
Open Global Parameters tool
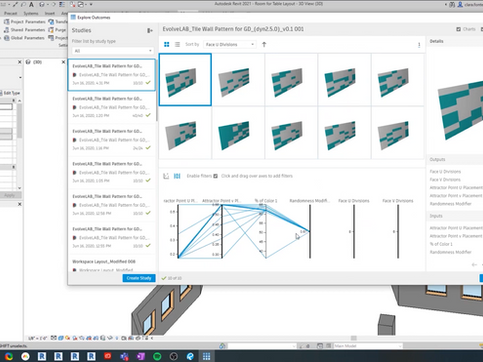click(24, 38)
